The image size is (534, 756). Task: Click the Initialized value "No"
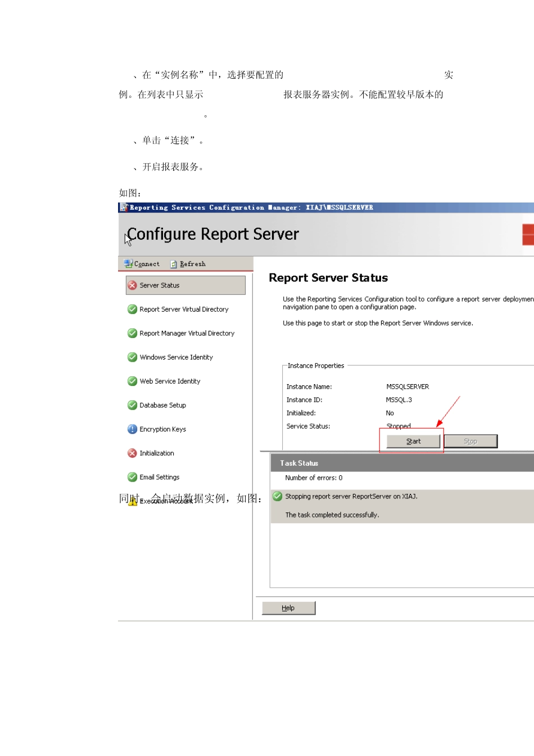[390, 413]
